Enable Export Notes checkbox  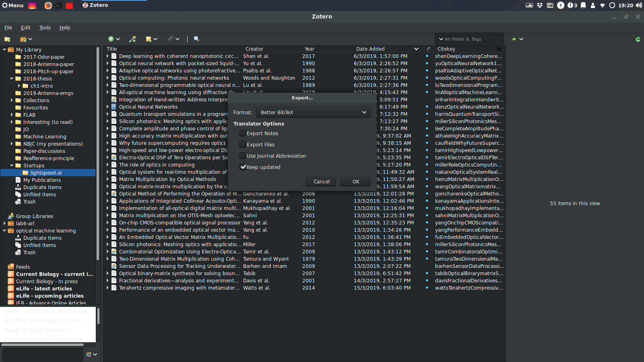pos(243,133)
